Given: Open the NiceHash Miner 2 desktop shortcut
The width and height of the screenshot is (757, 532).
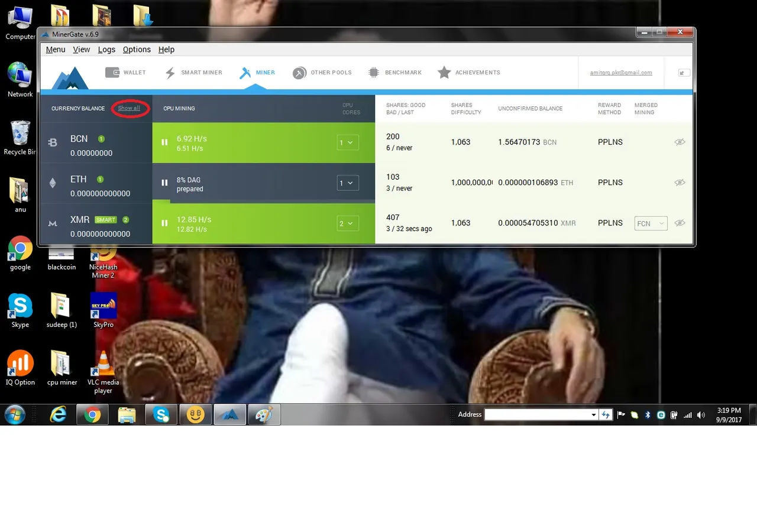Looking at the screenshot, I should click(103, 261).
